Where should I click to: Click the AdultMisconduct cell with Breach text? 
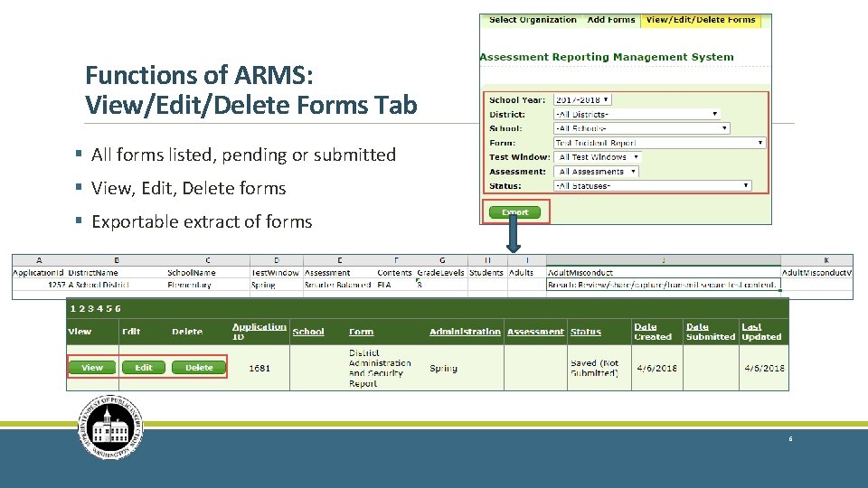click(663, 285)
